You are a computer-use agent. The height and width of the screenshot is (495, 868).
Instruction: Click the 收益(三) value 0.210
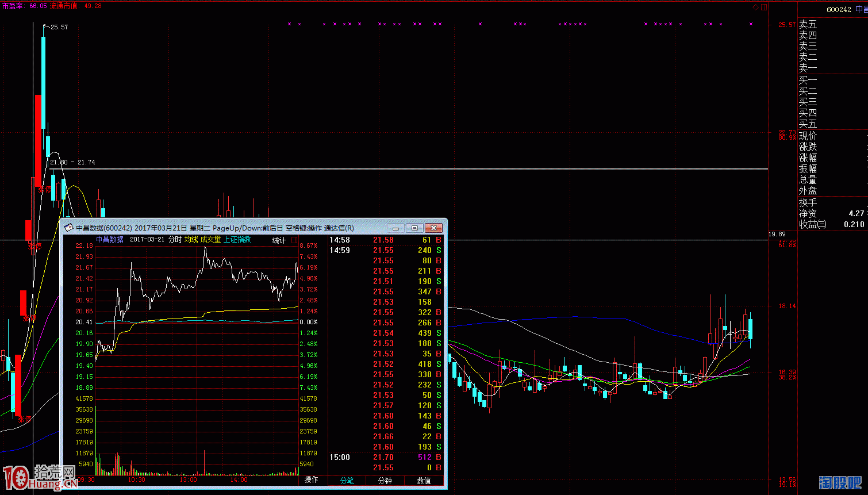click(x=854, y=224)
